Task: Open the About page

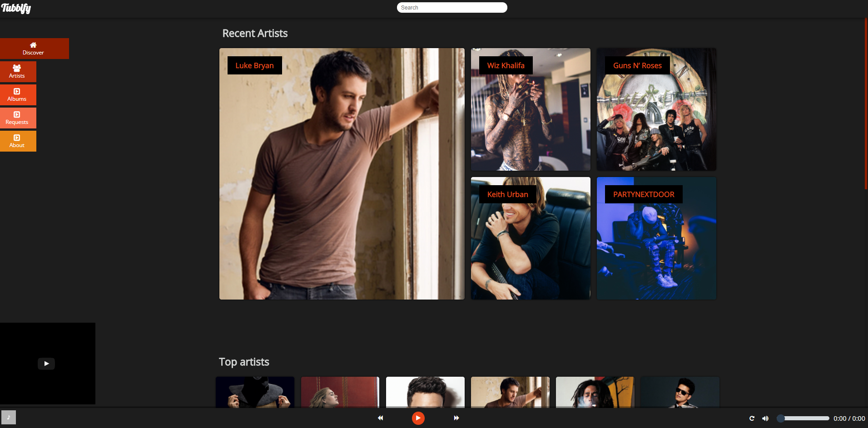Action: click(18, 141)
